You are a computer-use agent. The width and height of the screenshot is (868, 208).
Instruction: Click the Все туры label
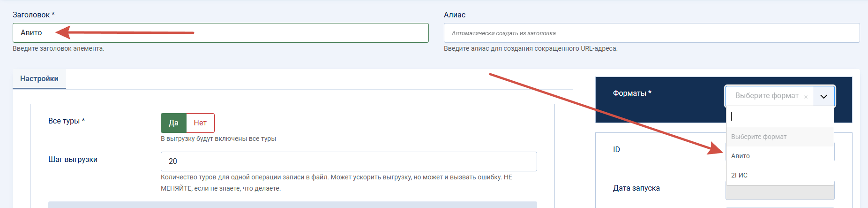point(67,121)
